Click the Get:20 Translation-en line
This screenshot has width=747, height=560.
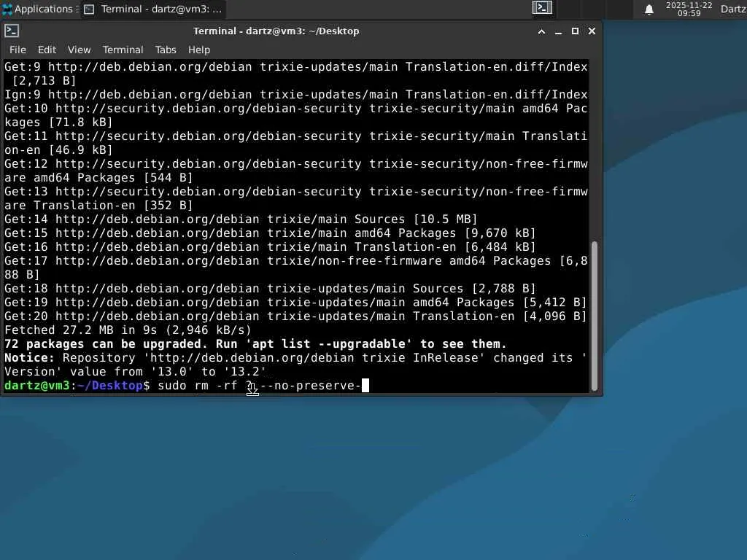click(x=295, y=316)
